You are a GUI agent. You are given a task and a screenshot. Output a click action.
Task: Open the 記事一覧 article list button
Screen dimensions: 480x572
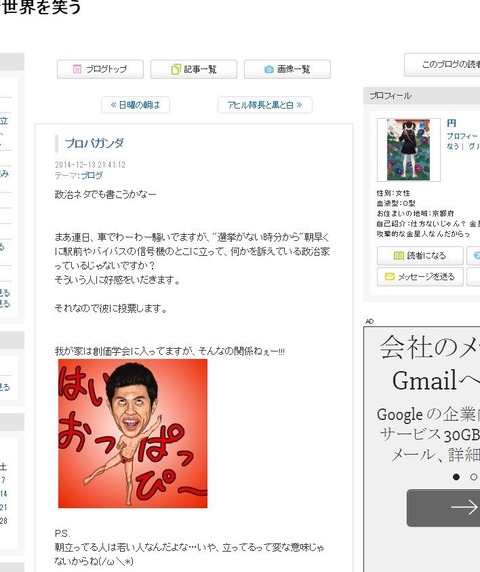coord(193,69)
